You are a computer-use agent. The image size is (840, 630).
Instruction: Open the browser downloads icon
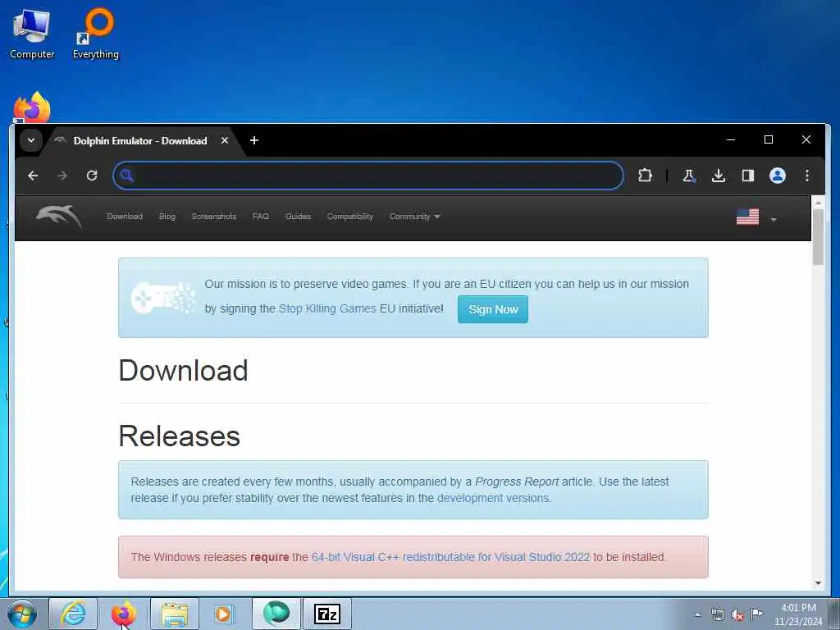pyautogui.click(x=719, y=176)
